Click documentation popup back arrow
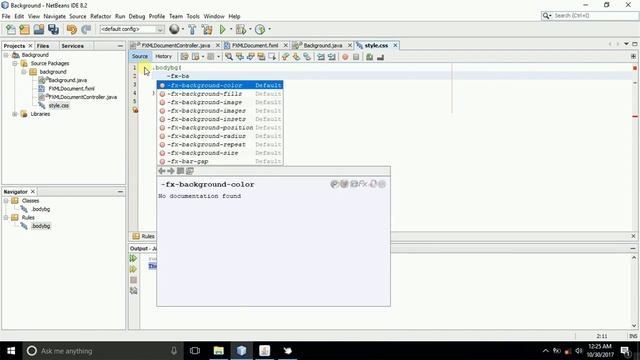 (x=162, y=171)
